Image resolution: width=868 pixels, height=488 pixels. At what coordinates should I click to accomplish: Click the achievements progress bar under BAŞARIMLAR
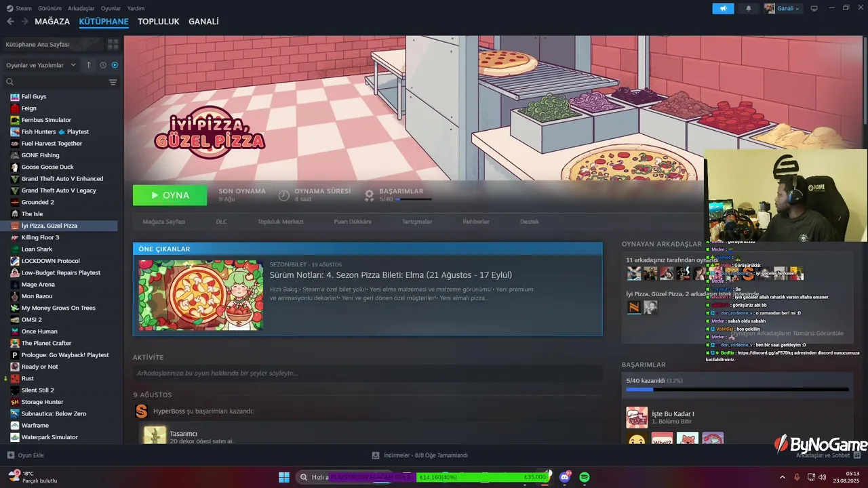(x=414, y=199)
